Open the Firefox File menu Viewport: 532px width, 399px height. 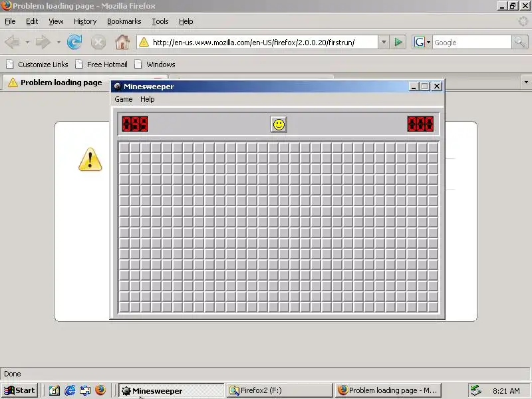click(x=10, y=21)
